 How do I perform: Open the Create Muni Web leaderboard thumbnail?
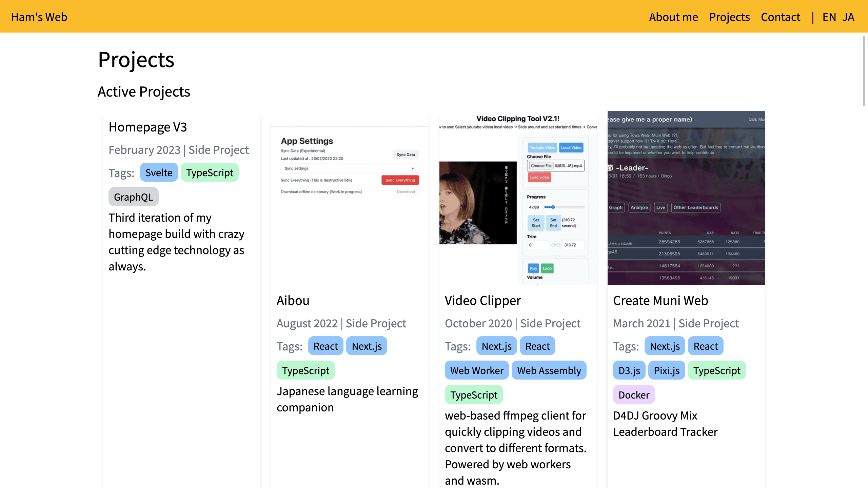click(686, 198)
